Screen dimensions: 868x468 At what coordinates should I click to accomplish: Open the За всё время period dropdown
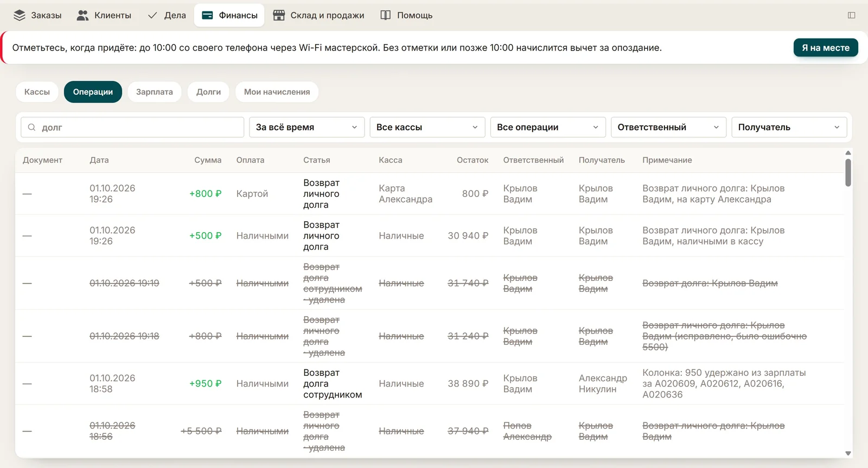(x=307, y=127)
